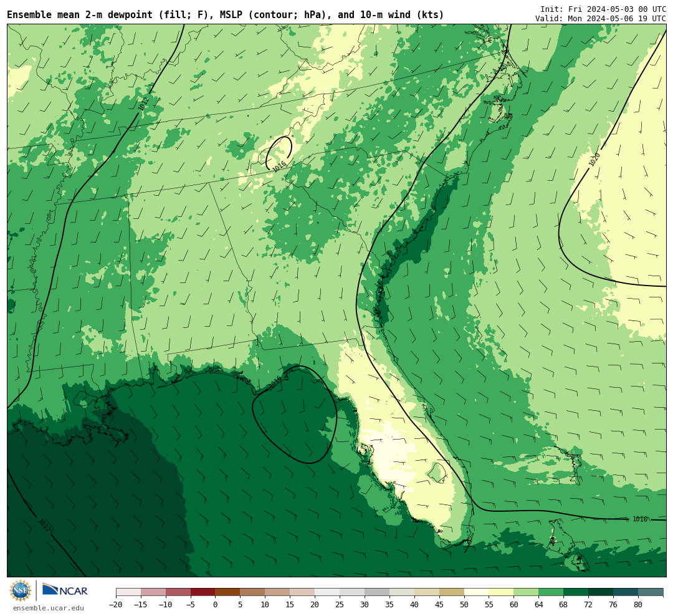Click the colorbar tick label 80

(x=638, y=605)
